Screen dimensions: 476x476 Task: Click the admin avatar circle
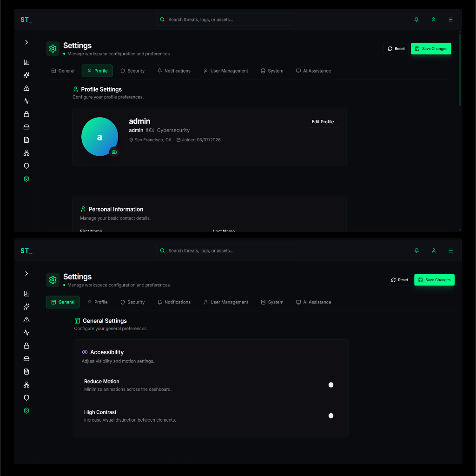pyautogui.click(x=99, y=137)
